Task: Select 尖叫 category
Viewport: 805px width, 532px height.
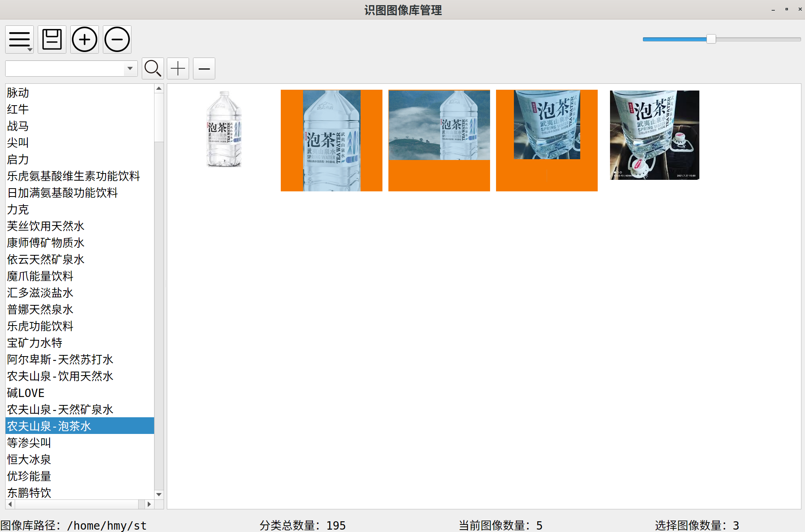Action: [79, 143]
